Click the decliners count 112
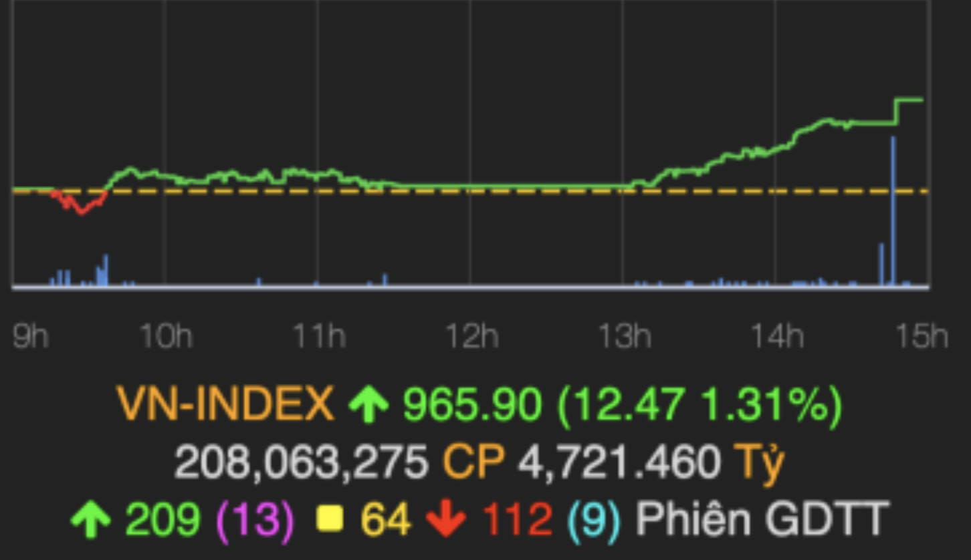The image size is (971, 560). [x=517, y=520]
